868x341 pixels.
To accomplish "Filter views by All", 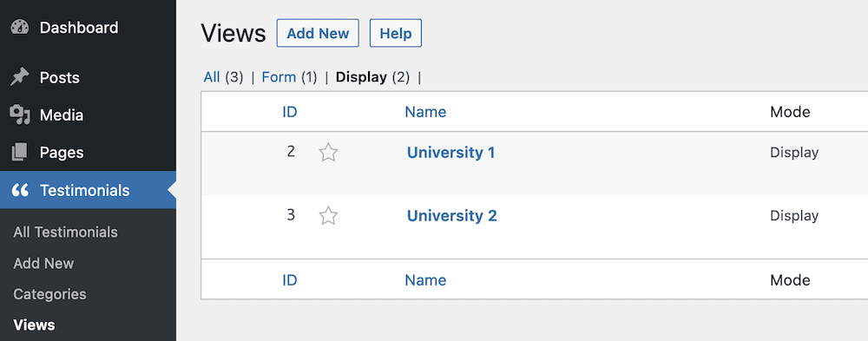I will click(x=212, y=77).
